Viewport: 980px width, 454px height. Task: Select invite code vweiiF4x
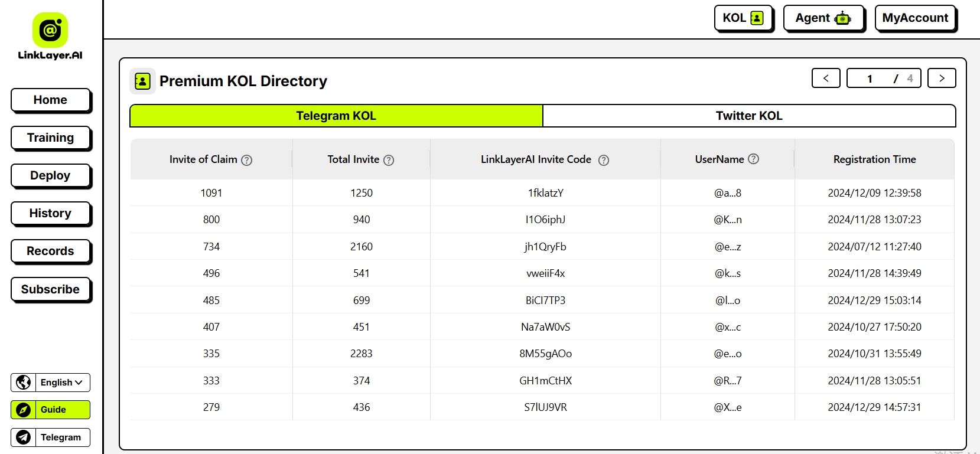546,273
